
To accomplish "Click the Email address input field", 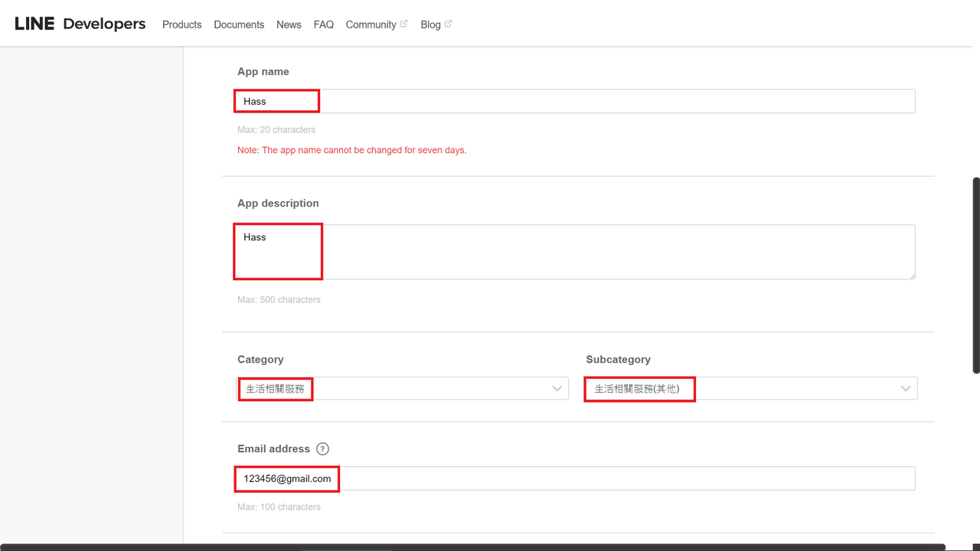I will coord(576,478).
